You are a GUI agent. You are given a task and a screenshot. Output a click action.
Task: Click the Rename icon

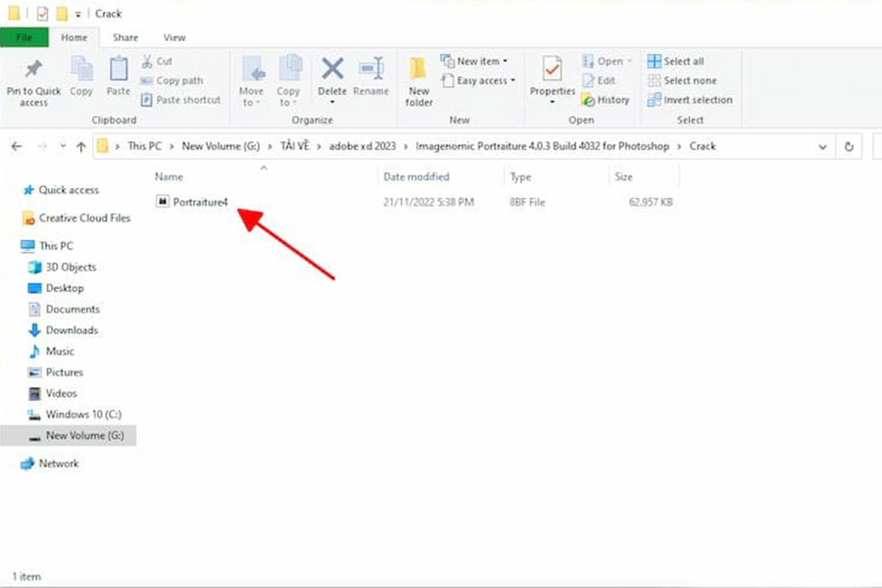(x=371, y=70)
